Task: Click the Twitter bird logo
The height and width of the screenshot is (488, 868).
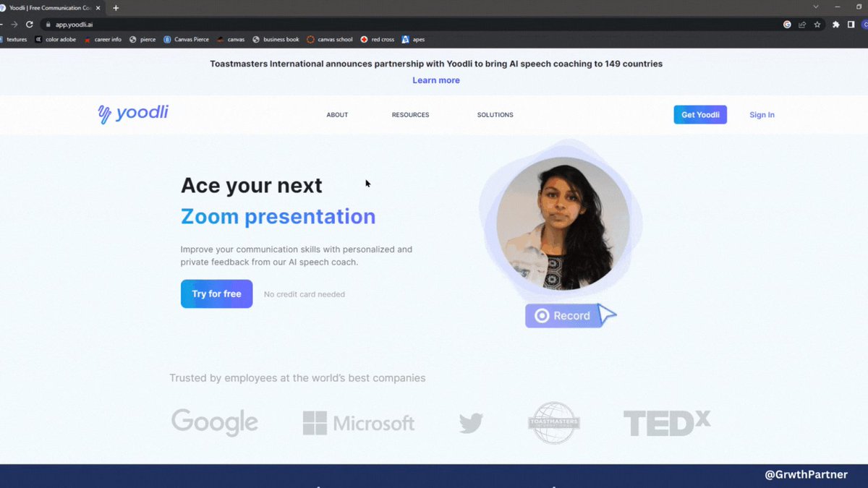Action: coord(471,423)
